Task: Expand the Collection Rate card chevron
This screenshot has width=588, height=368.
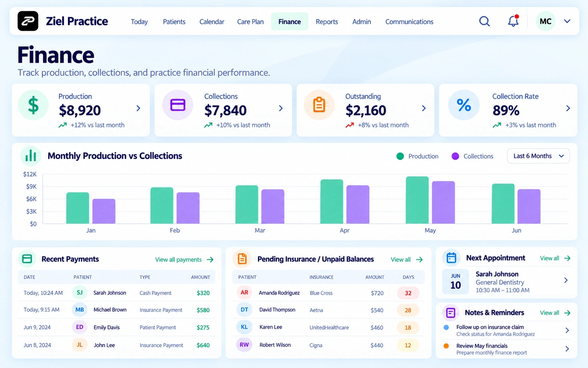Action: click(568, 108)
